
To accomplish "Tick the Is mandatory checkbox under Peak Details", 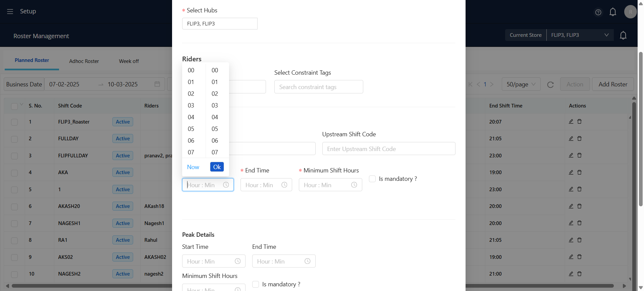I will click(x=256, y=284).
